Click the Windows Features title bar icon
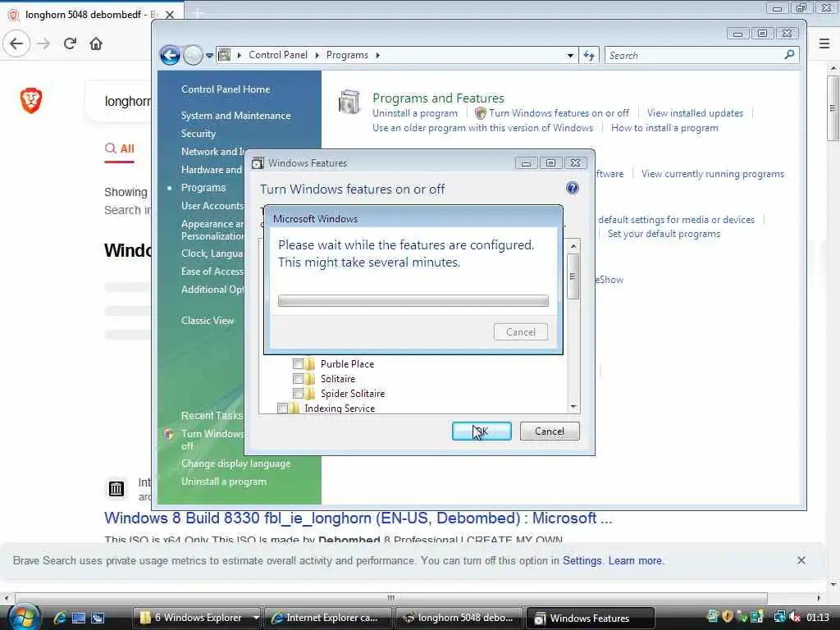 pos(258,163)
